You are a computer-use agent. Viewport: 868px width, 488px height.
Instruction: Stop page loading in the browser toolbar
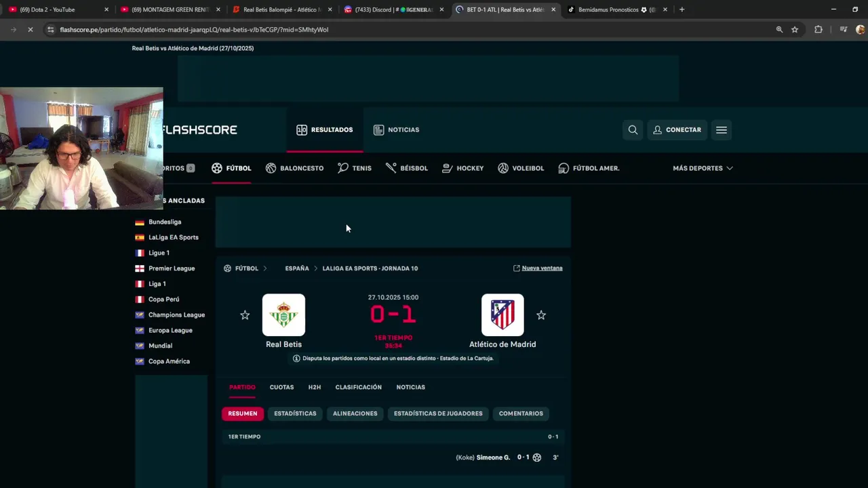30,30
